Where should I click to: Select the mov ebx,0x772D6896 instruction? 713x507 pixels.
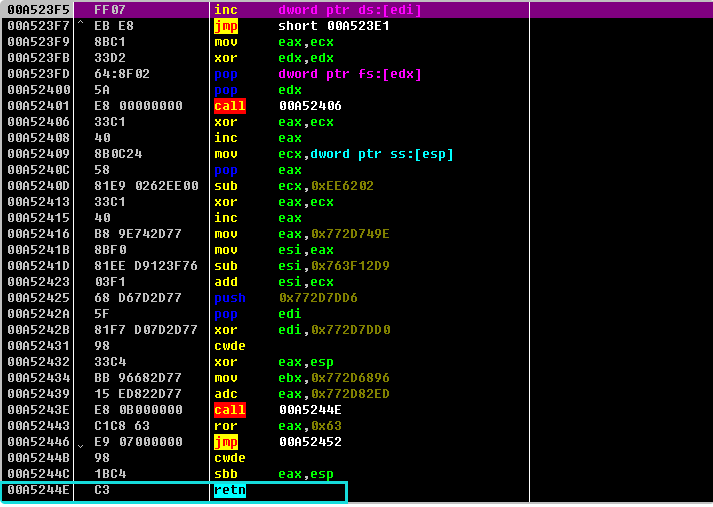point(225,378)
